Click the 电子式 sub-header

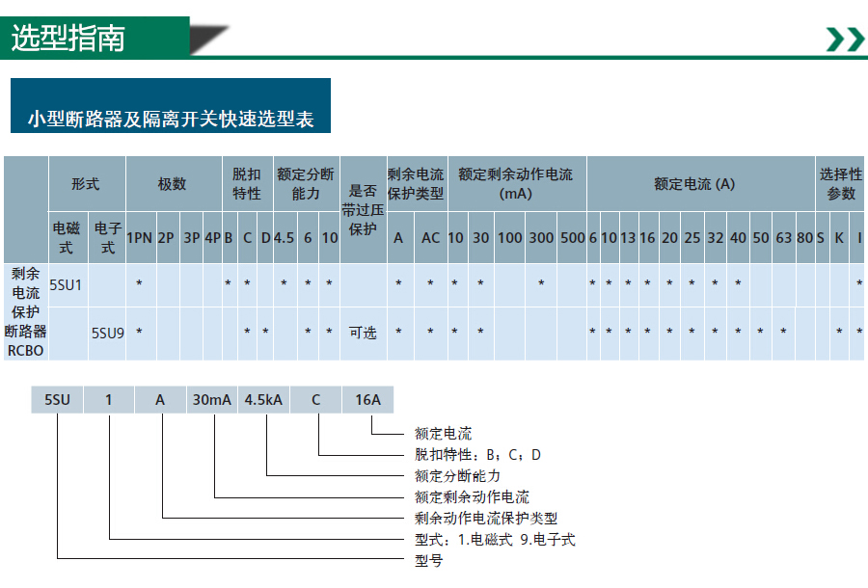pos(107,237)
